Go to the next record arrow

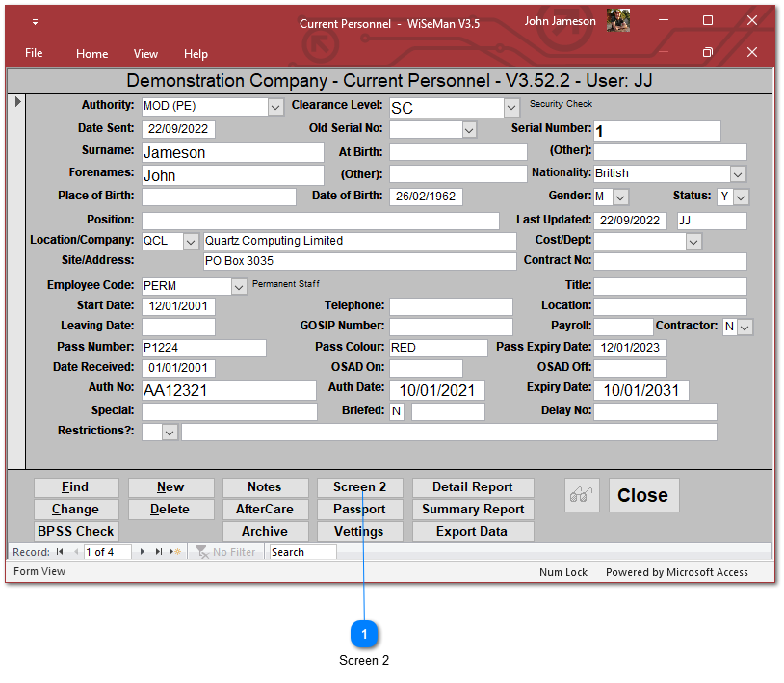[x=143, y=552]
